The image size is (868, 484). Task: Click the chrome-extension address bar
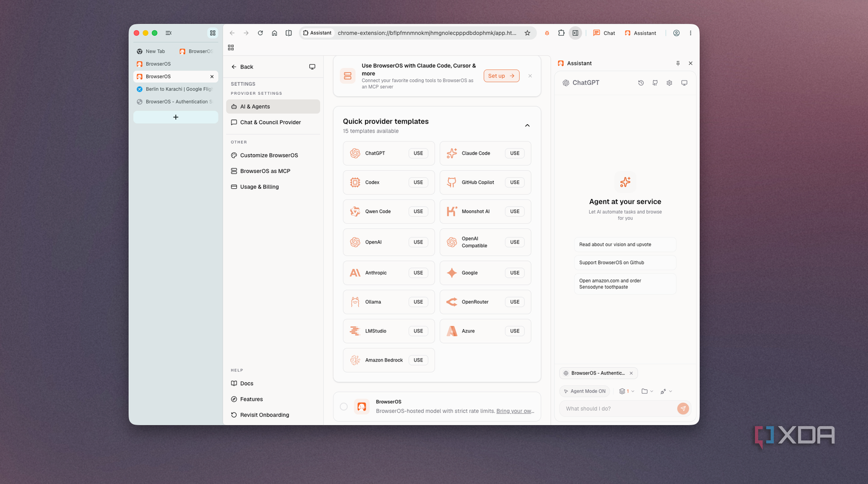[427, 33]
